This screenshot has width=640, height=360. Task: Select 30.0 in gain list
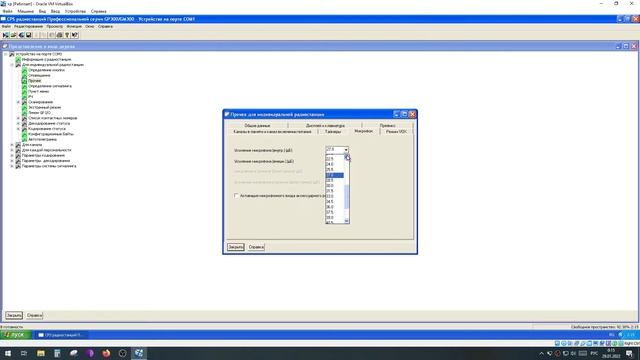click(335, 186)
